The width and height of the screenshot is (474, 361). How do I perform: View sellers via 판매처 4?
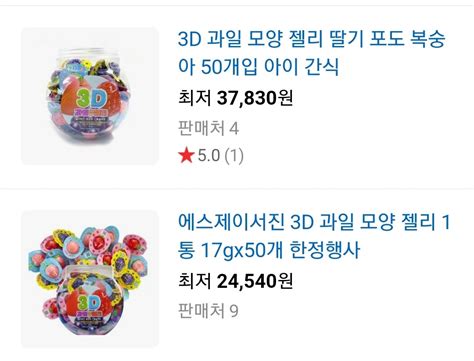(208, 128)
